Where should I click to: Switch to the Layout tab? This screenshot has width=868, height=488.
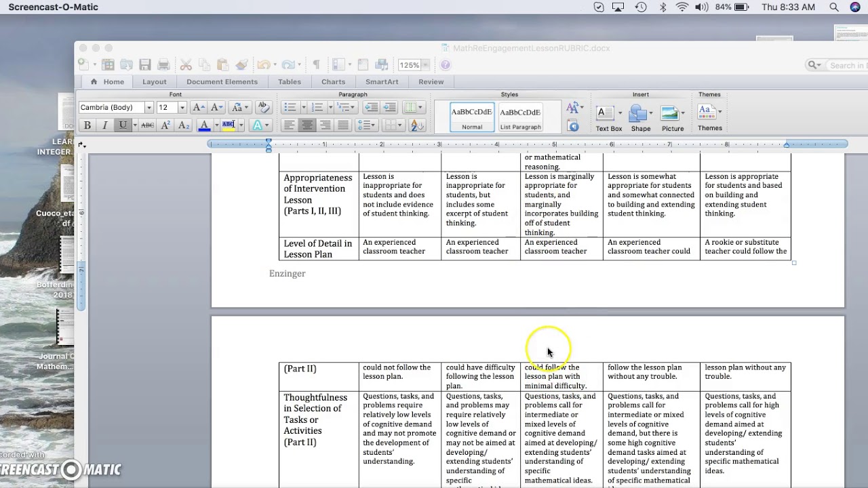coord(154,81)
